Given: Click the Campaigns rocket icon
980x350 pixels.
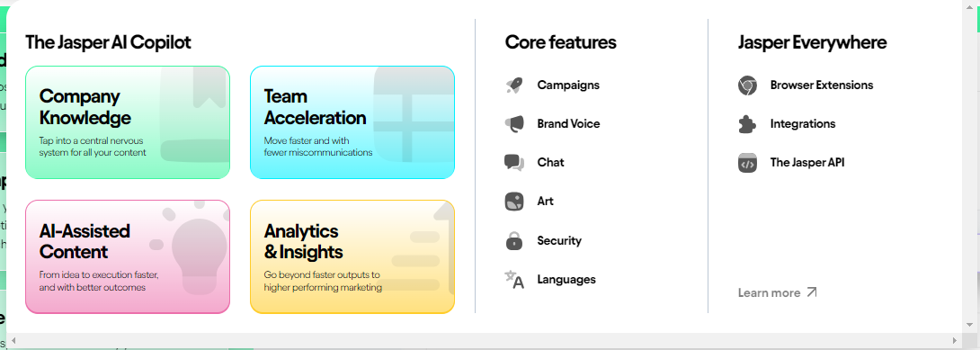Looking at the screenshot, I should tap(513, 85).
